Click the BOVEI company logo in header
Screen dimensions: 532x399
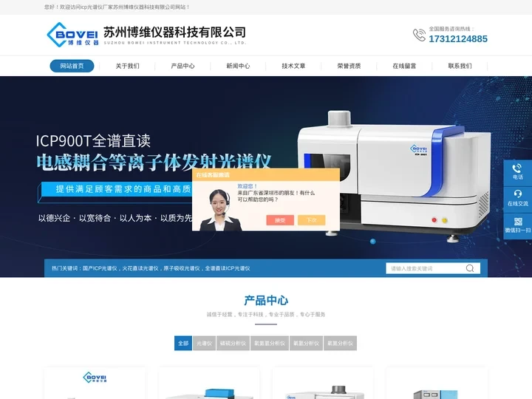coord(72,35)
